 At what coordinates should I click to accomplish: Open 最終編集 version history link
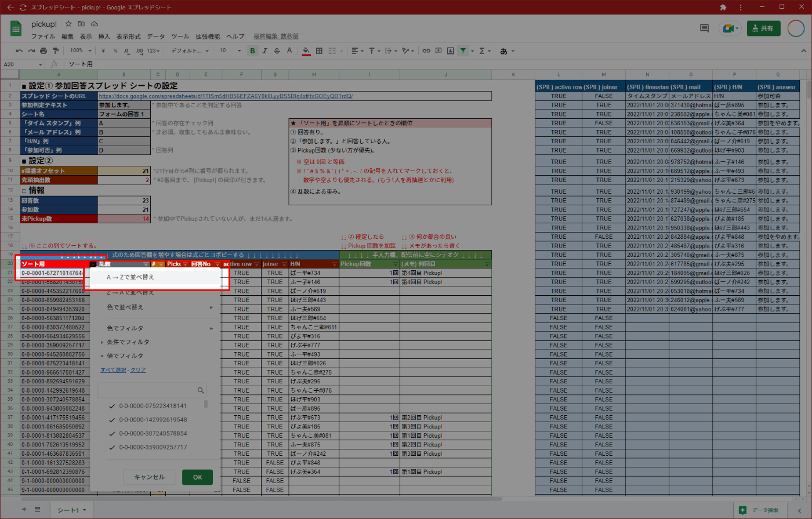click(x=276, y=37)
